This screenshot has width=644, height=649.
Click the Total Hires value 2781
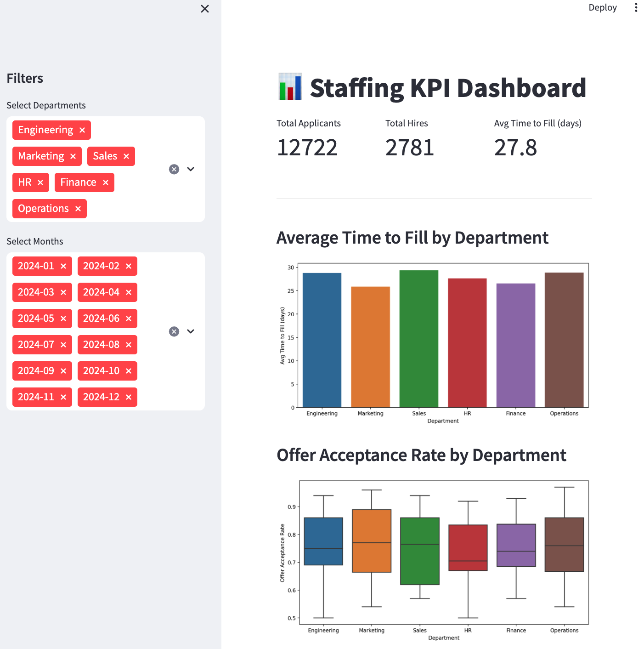coord(410,148)
